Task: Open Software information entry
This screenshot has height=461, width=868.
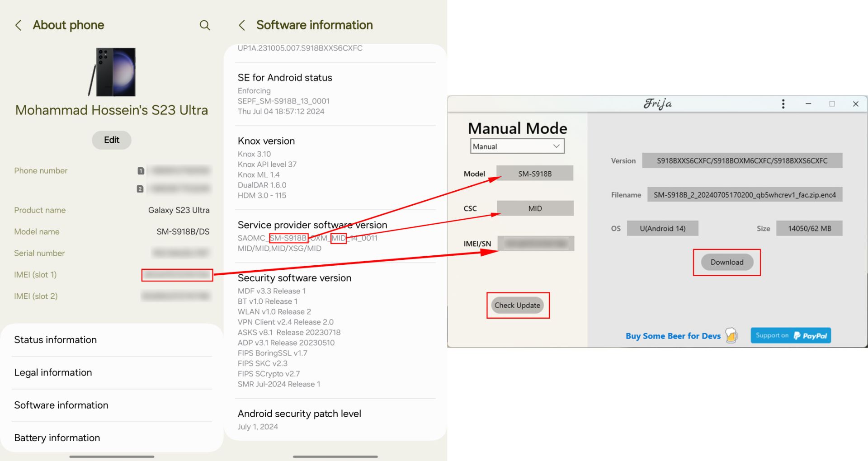Action: tap(112, 405)
